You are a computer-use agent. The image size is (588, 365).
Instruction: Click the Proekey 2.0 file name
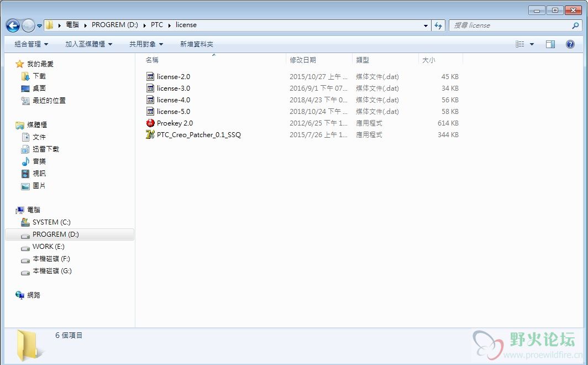coord(175,123)
